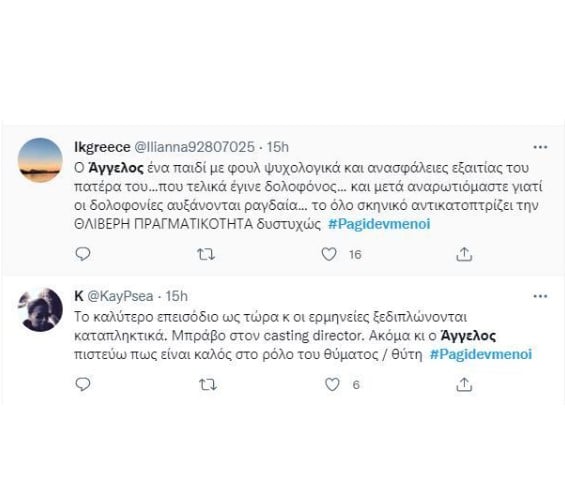Image resolution: width=565 pixels, height=500 pixels.
Task: Open more options on KayPsea tweet
Action: (x=540, y=296)
